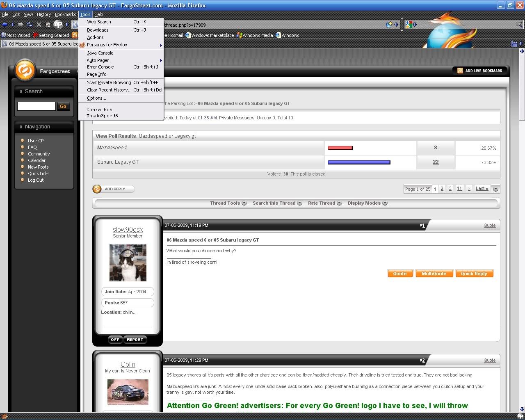Click the REPORT button under slow90gsx

tap(135, 340)
